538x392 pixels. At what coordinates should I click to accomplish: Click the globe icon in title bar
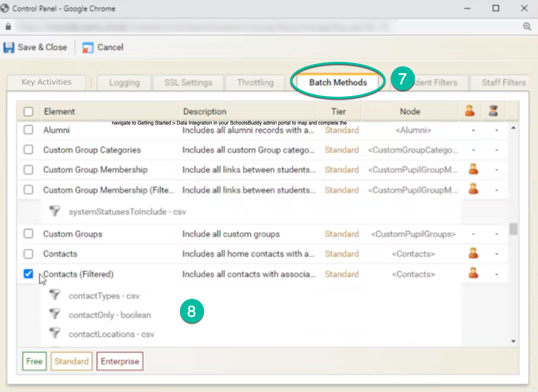[5, 8]
